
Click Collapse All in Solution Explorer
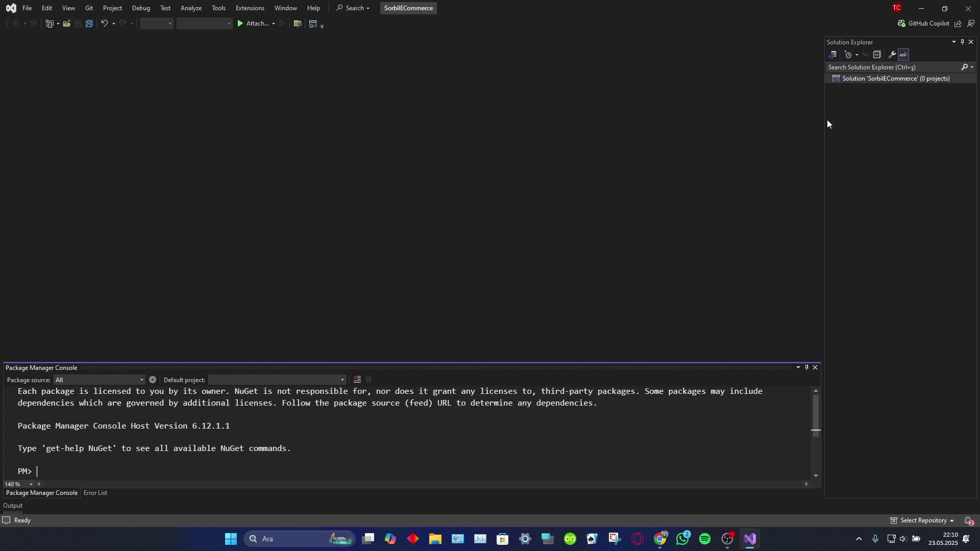point(877,55)
